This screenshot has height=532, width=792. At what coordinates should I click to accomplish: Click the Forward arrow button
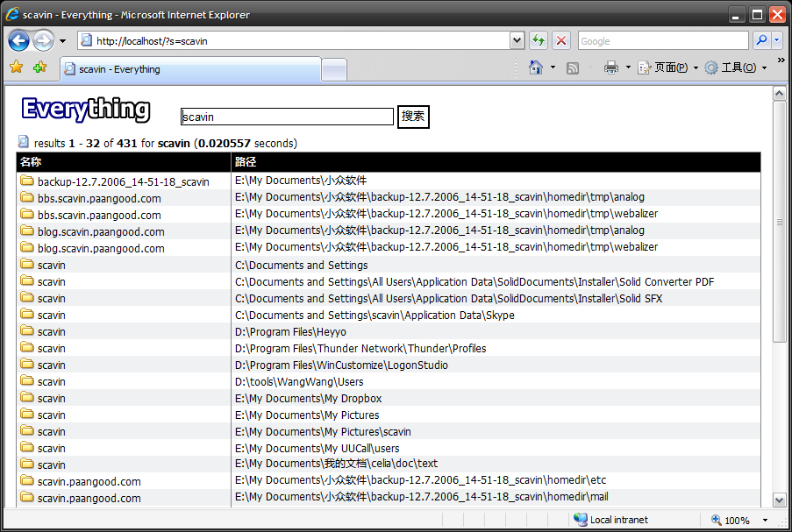coord(44,41)
